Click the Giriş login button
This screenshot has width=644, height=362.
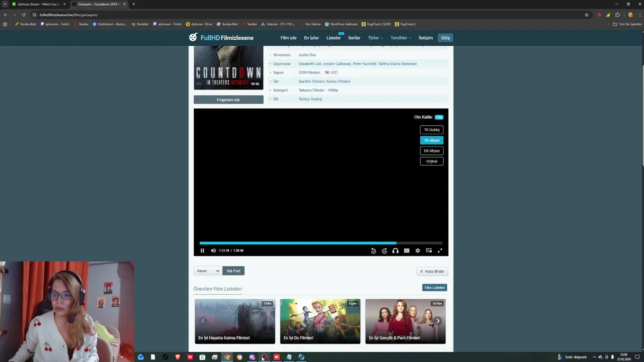point(445,38)
